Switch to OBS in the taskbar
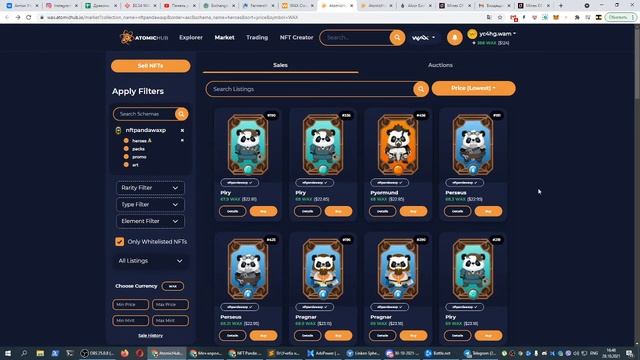Viewport: 640px width, 360px height. [97, 353]
